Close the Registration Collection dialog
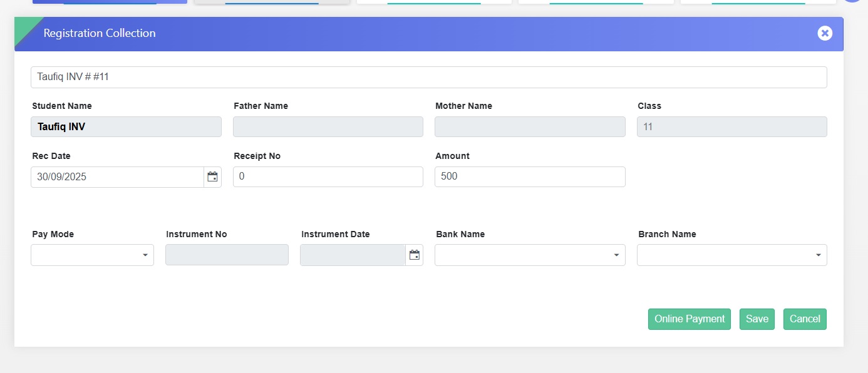This screenshot has height=373, width=868. tap(824, 33)
